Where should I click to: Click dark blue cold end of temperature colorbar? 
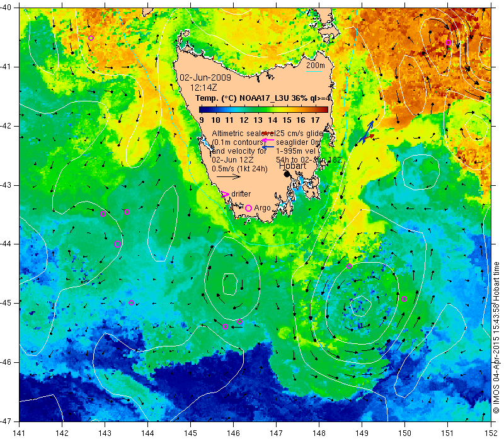202,110
